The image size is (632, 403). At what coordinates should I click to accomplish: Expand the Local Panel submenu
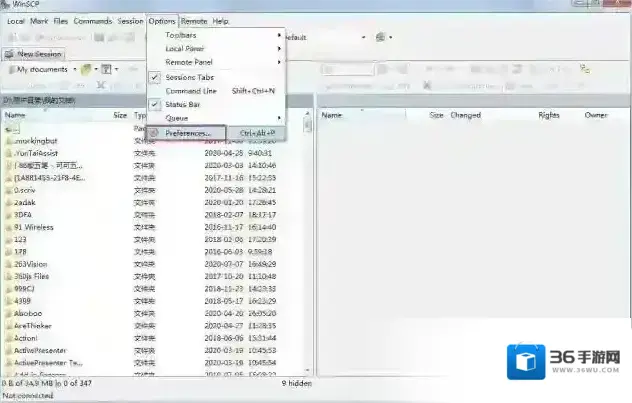[186, 48]
